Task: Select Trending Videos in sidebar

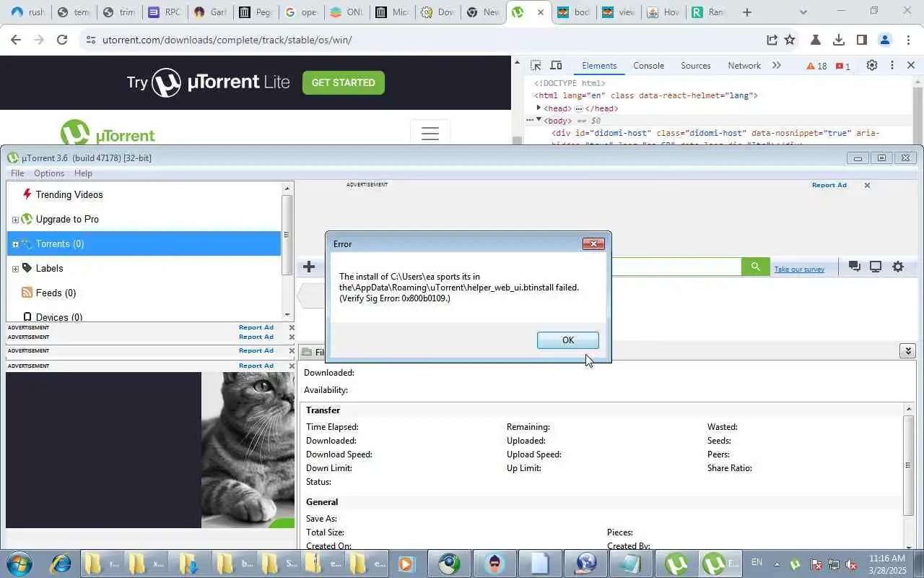Action: 69,194
